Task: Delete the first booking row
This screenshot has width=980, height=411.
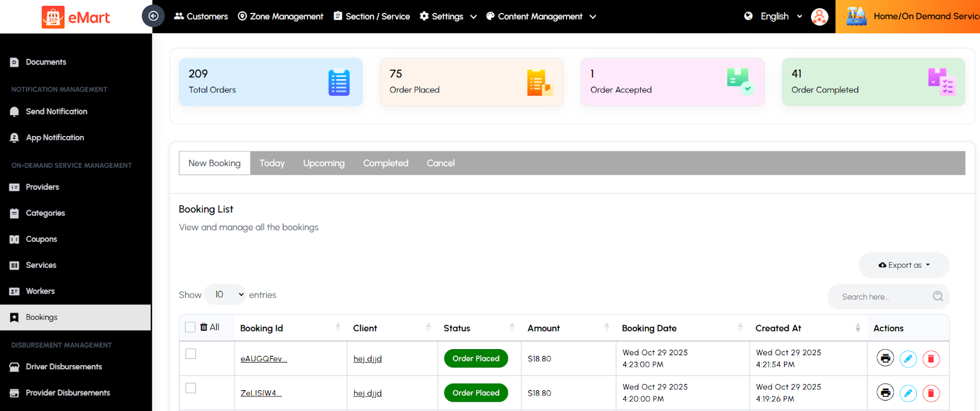Action: pyautogui.click(x=930, y=358)
